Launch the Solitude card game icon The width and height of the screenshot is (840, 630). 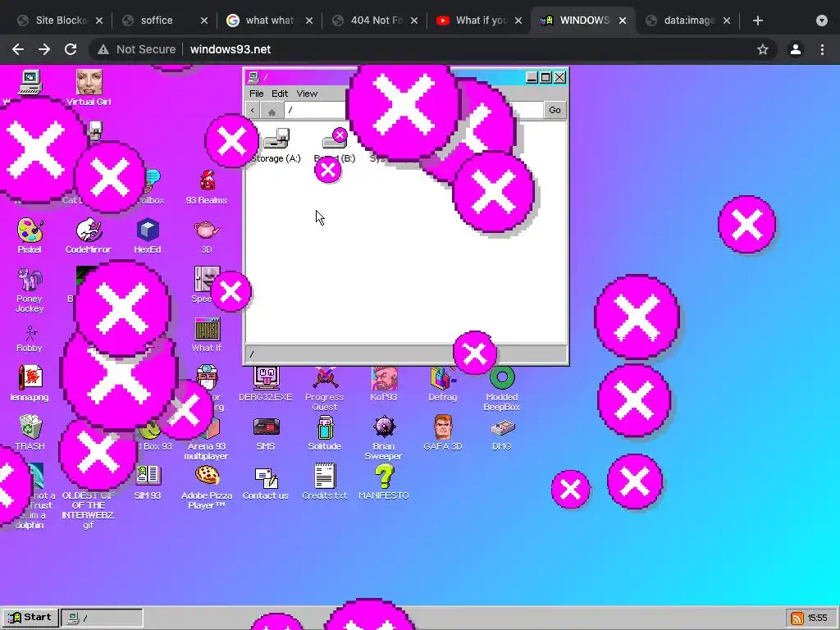pyautogui.click(x=325, y=433)
